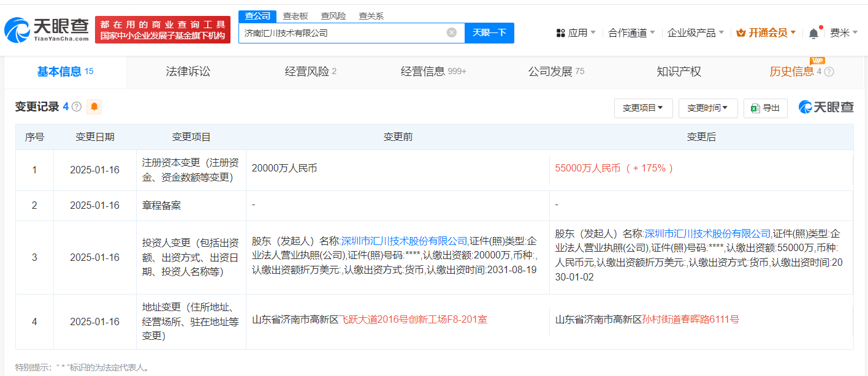Click the 变更后 column header
The image size is (868, 376).
(x=701, y=137)
